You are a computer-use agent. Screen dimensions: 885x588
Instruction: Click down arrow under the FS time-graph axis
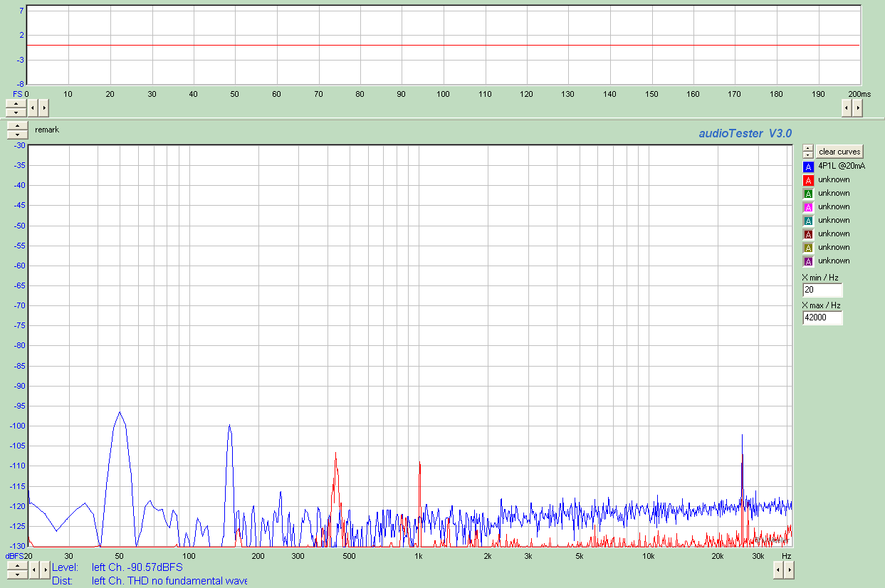(x=16, y=112)
